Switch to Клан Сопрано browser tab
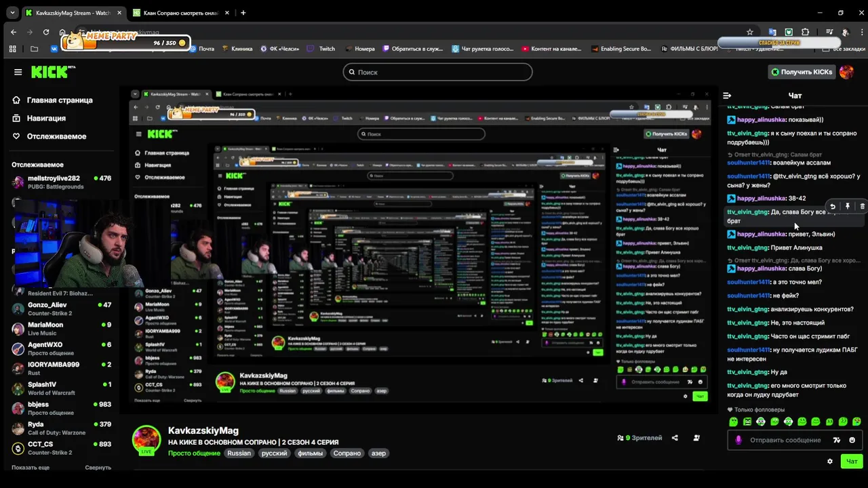Image resolution: width=868 pixels, height=488 pixels. [x=180, y=13]
